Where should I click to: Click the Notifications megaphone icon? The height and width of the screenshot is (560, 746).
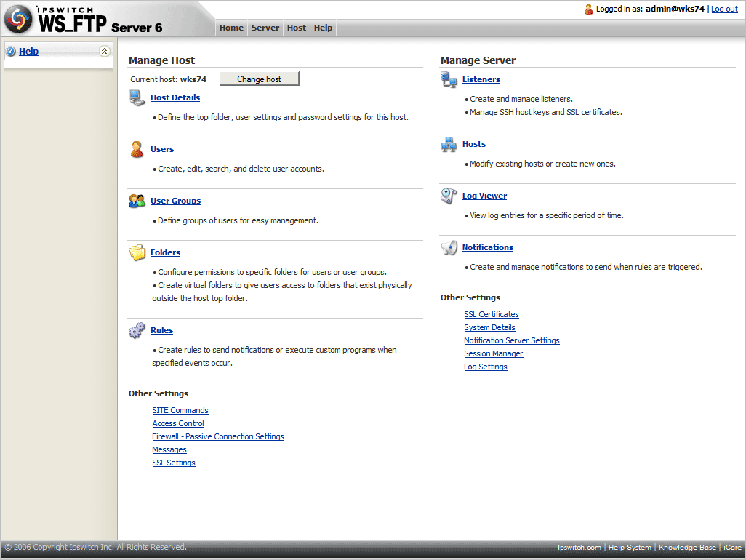tap(449, 247)
